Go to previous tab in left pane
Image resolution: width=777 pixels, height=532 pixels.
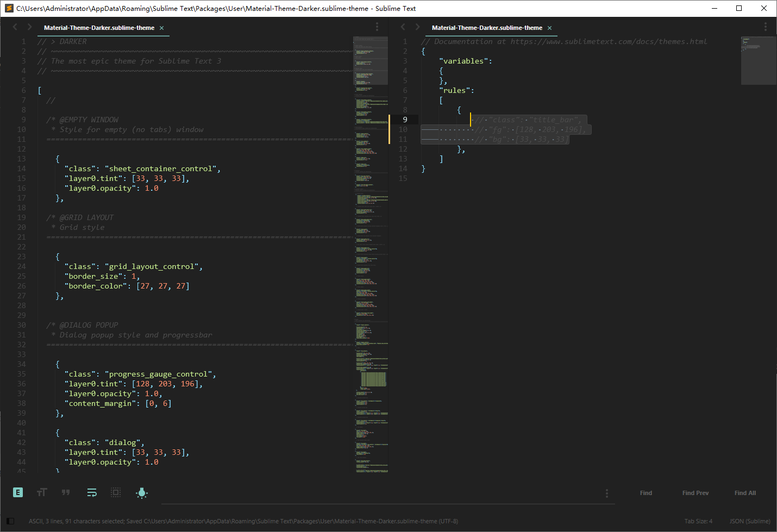pyautogui.click(x=15, y=27)
